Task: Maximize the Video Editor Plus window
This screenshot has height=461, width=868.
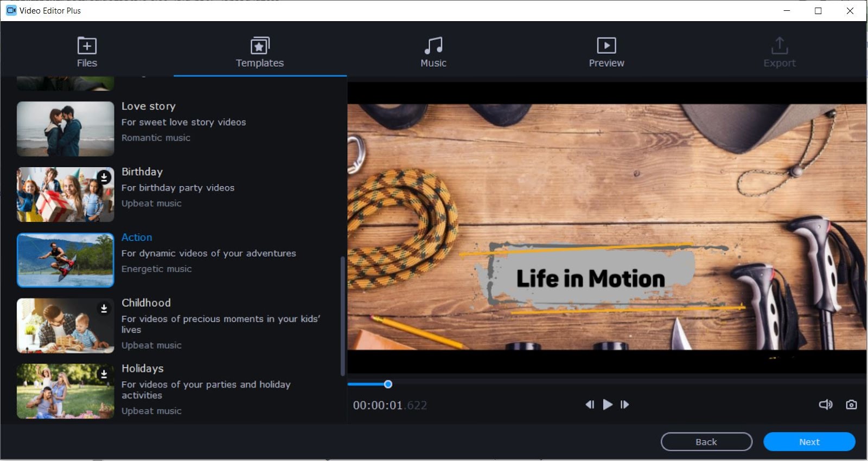Action: click(x=818, y=10)
